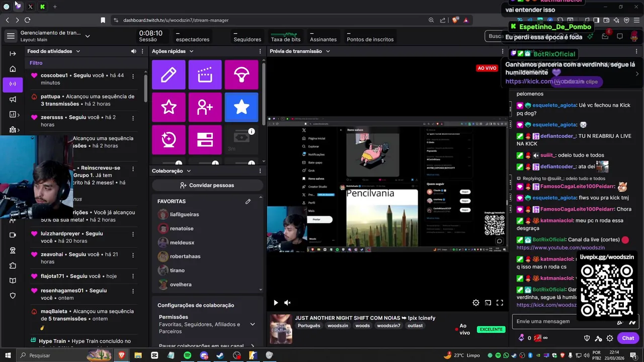Play the stream preview

[x=276, y=303]
